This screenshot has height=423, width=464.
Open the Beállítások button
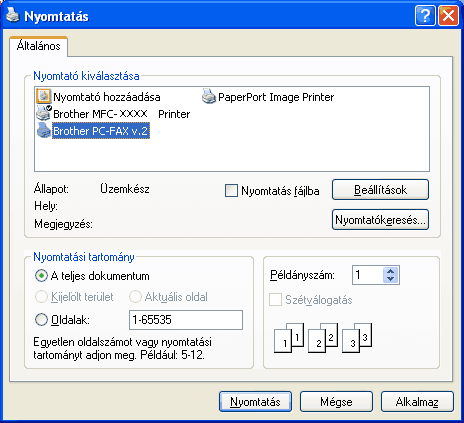click(380, 190)
